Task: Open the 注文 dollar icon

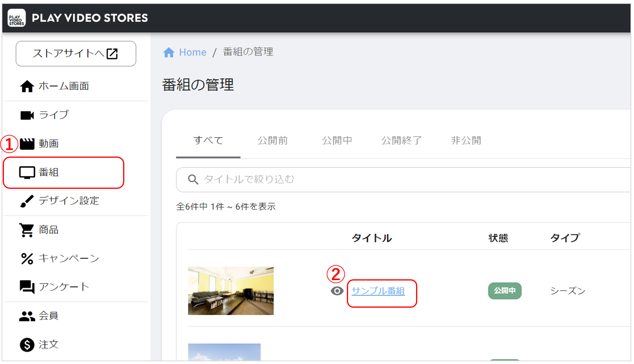Action: (x=27, y=345)
